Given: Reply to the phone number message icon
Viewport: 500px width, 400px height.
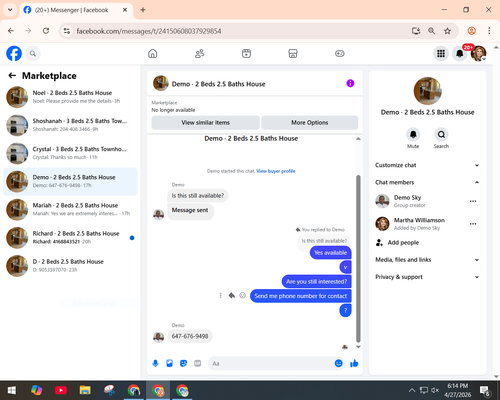Looking at the screenshot, I should [x=232, y=295].
